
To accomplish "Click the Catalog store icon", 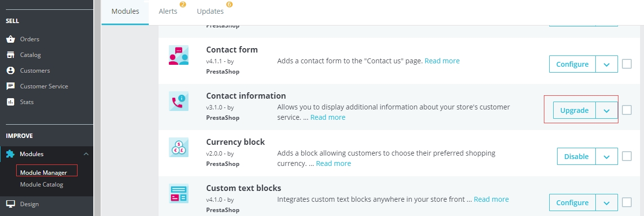I will 10,55.
